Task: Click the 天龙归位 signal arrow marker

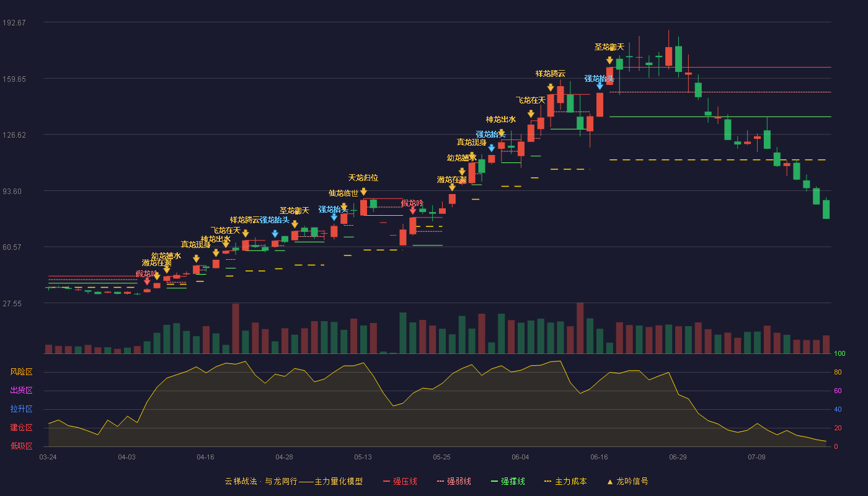Action: pyautogui.click(x=363, y=192)
